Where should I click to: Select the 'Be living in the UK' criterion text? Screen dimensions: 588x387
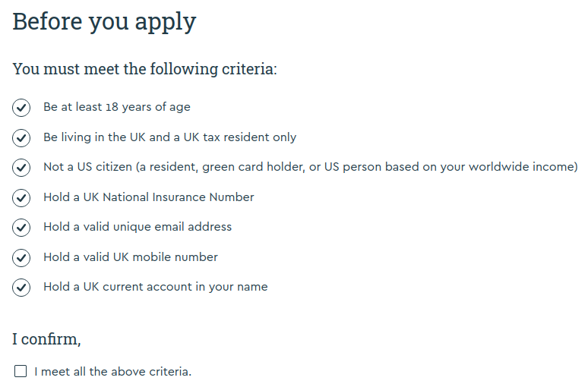point(170,137)
